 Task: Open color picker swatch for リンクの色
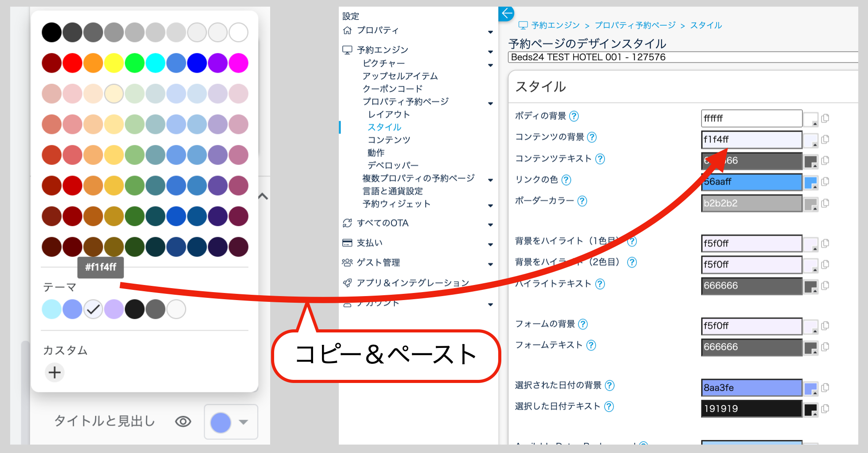[x=810, y=183]
